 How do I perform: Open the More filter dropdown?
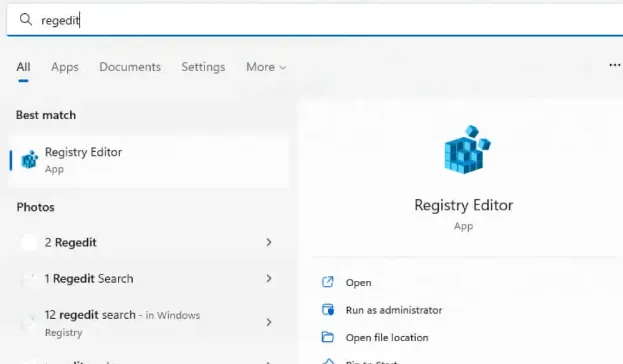(266, 67)
